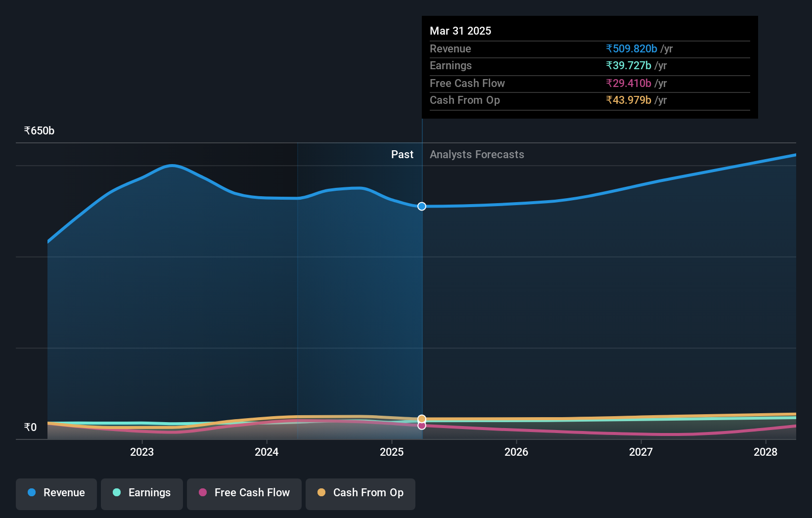This screenshot has width=812, height=518.
Task: Click the Earnings row label in tooltip
Action: 451,65
